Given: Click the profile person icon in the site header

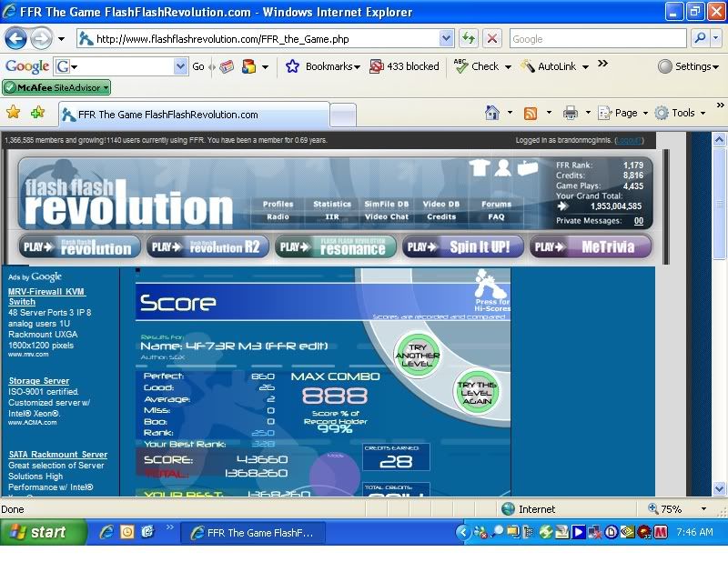Looking at the screenshot, I should click(x=502, y=167).
